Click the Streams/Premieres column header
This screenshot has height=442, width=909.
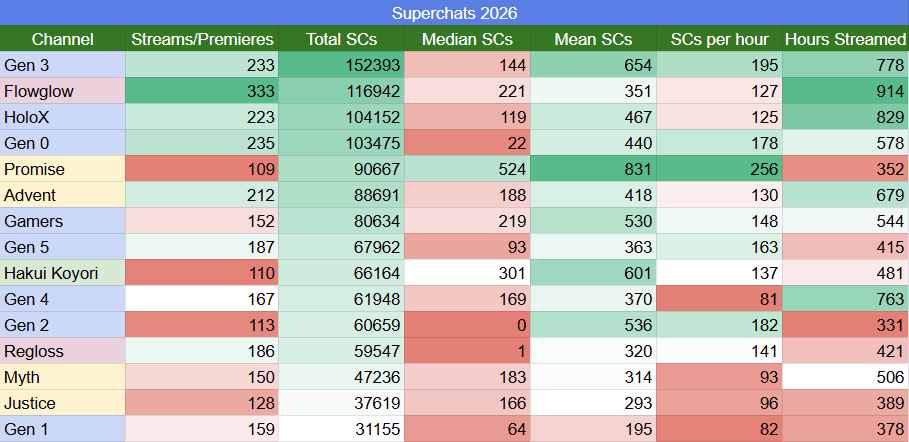tap(202, 39)
